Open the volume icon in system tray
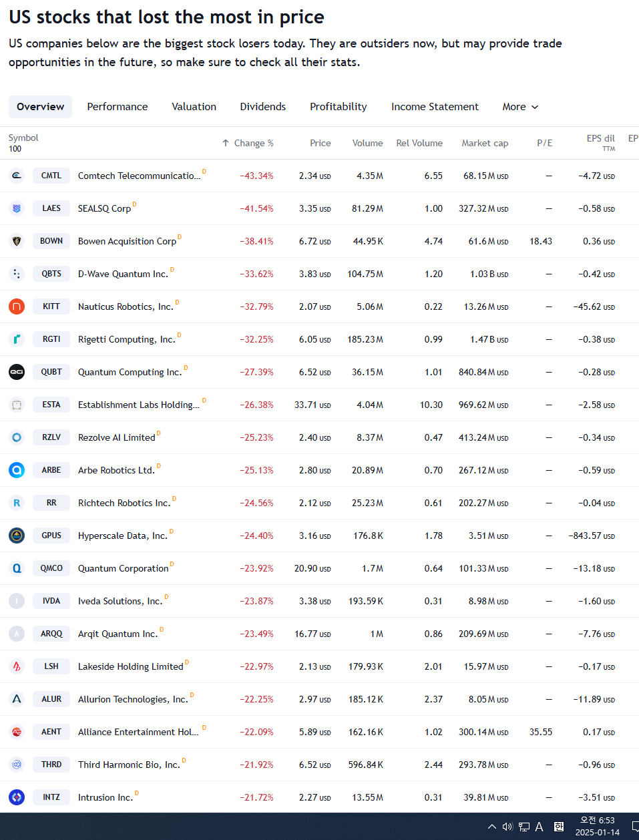The height and width of the screenshot is (840, 639). click(507, 827)
